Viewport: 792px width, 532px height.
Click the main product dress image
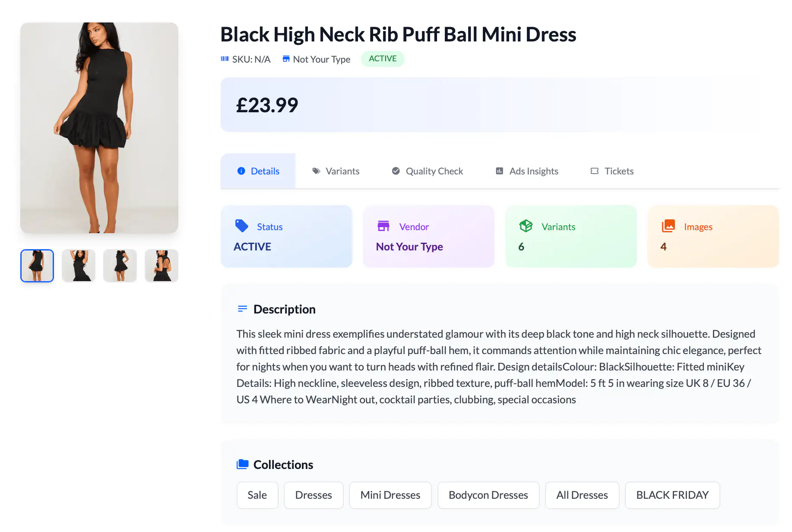click(99, 128)
